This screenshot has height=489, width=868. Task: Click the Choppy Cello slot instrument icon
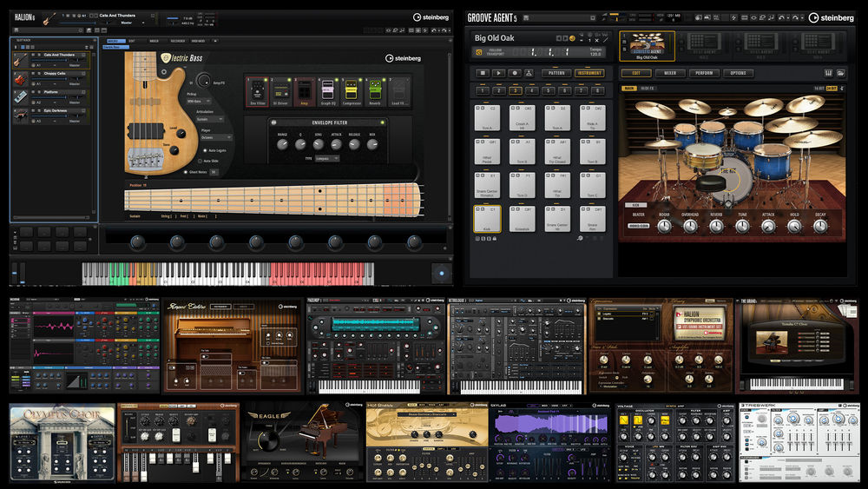21,79
